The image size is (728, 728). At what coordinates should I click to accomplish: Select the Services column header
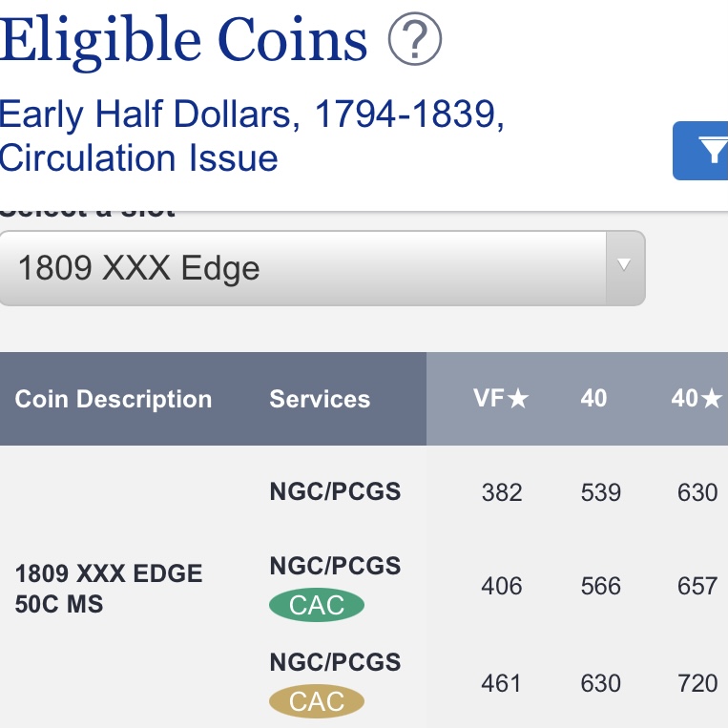coord(320,399)
